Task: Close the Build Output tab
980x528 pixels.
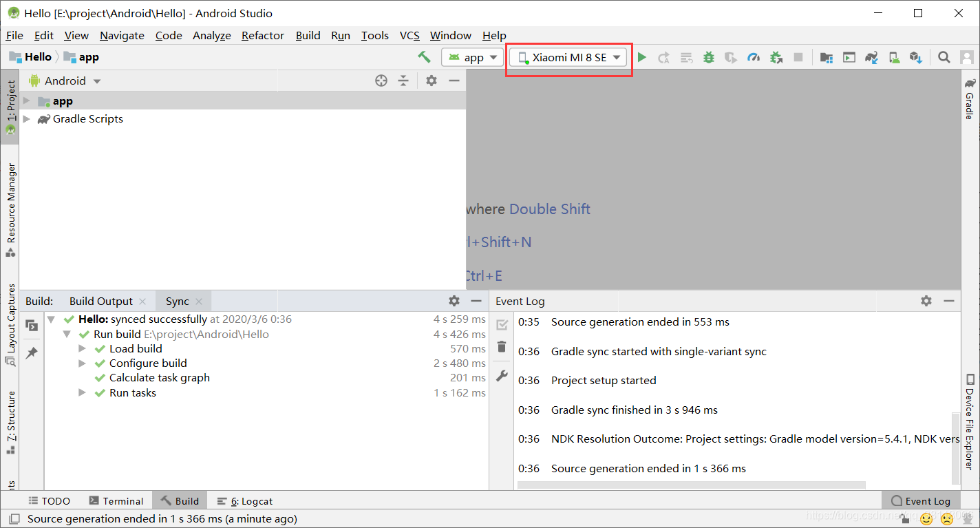Action: tap(142, 302)
